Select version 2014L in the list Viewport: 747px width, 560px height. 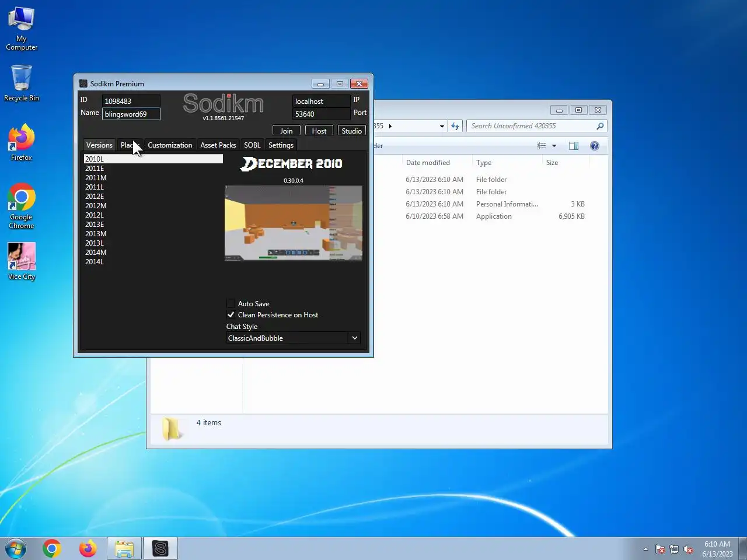(153, 262)
